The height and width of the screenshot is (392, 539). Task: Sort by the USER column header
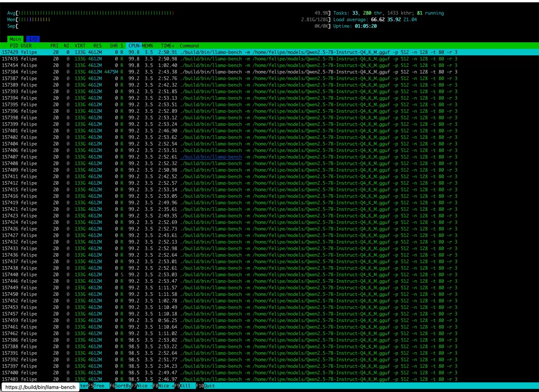(26, 46)
